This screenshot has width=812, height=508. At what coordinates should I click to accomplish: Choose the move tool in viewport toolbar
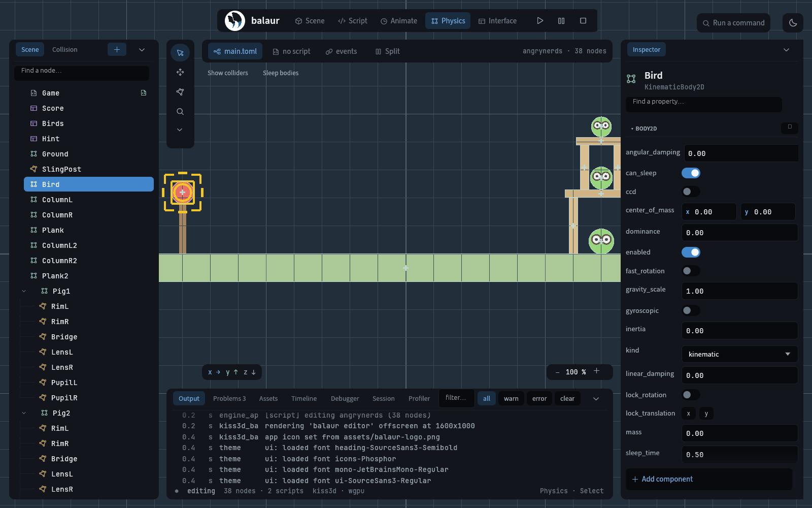180,72
